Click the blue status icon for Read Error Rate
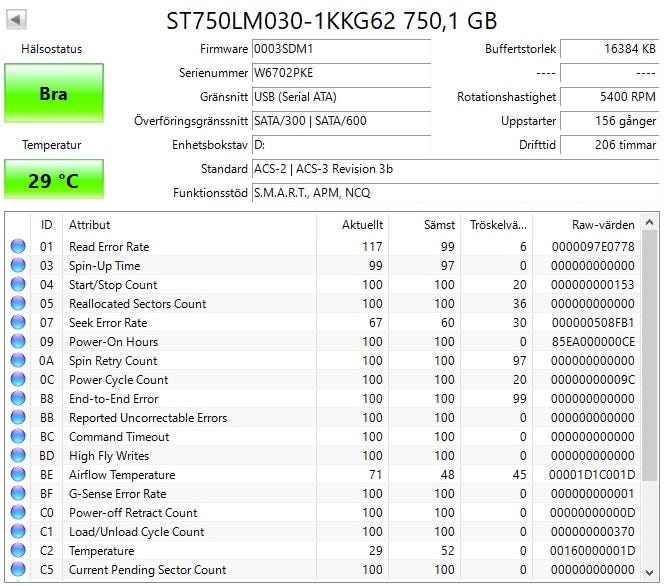665x586 pixels. 18,247
